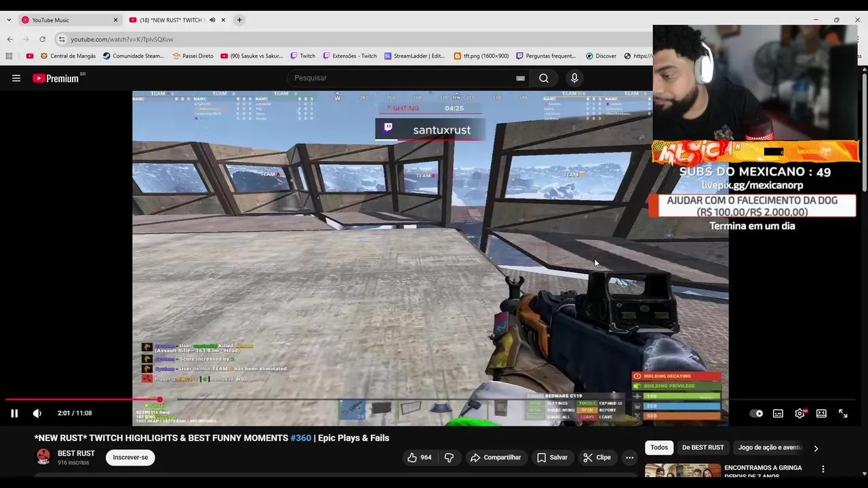Open options for ENCONTRAMOS A GRINGA video
Viewport: 868px width, 488px height.
tap(823, 469)
